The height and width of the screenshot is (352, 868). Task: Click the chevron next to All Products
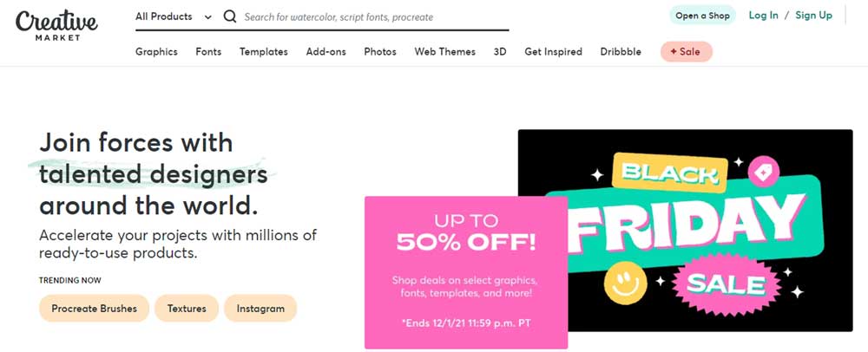click(x=207, y=17)
